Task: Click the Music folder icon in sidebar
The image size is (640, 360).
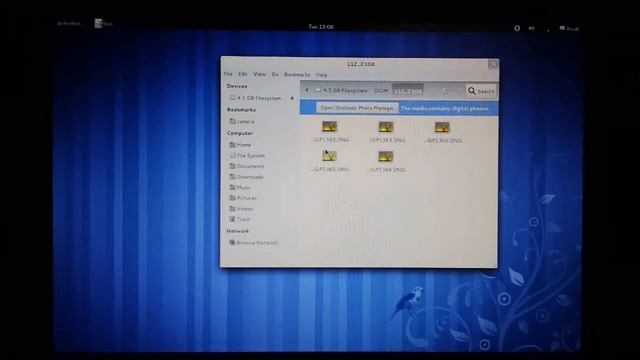Action: pos(232,187)
